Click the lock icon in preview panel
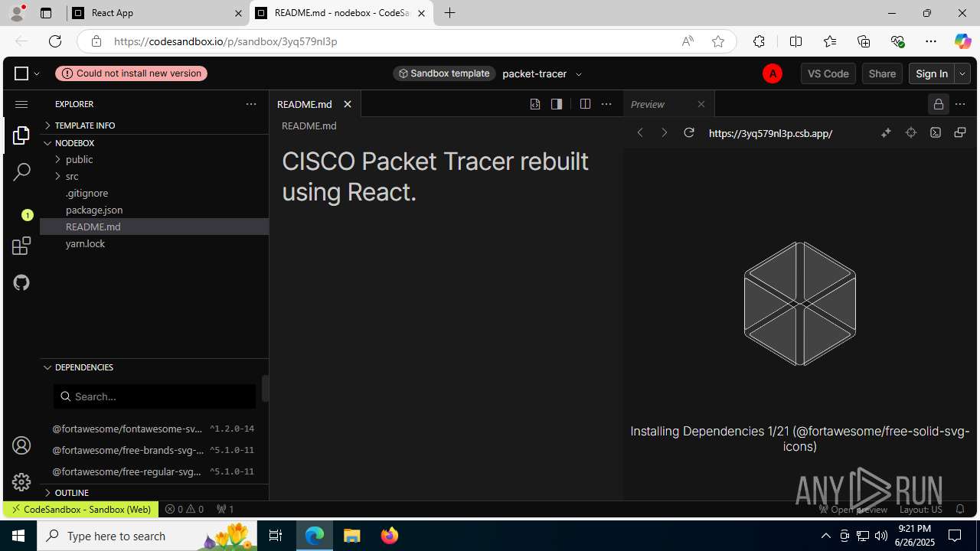The width and height of the screenshot is (980, 551). click(x=938, y=104)
